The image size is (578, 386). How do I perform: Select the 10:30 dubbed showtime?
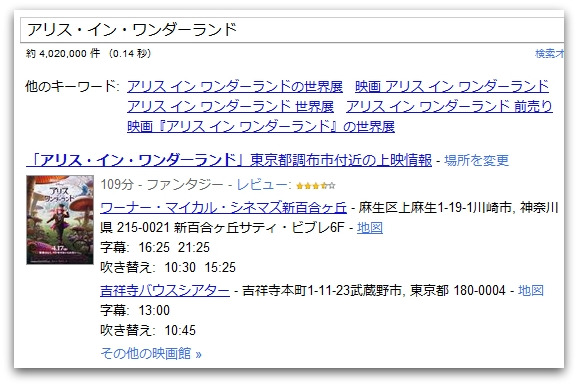(x=180, y=267)
